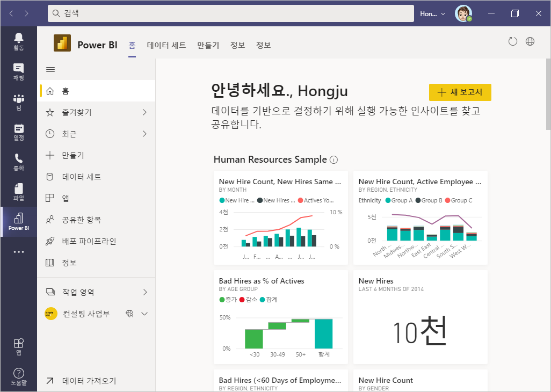Screen dimensions: 551x392
Task: Open Calls (통화) in the left rail
Action: click(19, 162)
